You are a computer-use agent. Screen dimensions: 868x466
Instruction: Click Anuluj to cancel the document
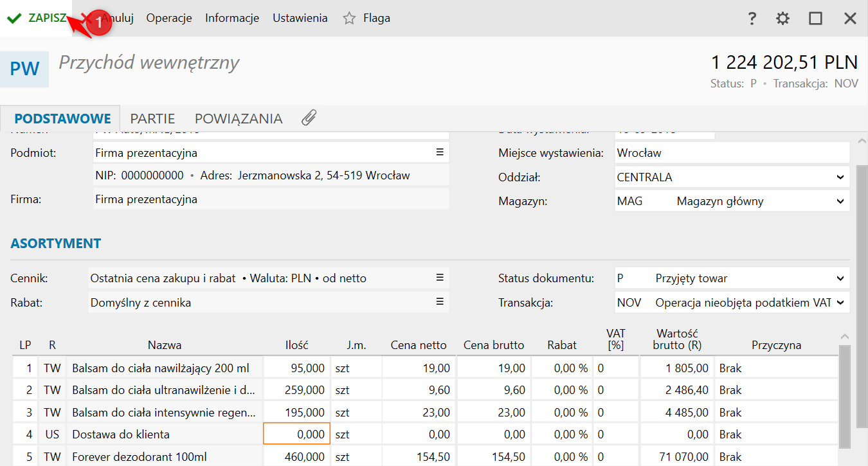tap(118, 18)
